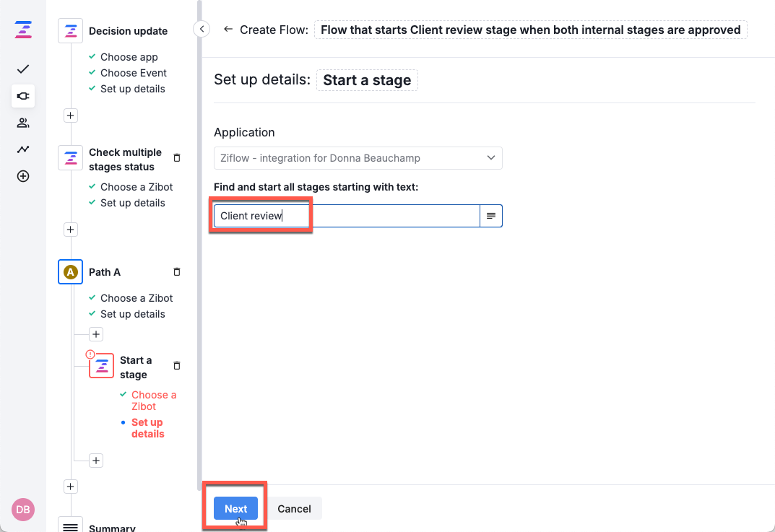775x532 pixels.
Task: Open the Application dropdown
Action: point(358,158)
